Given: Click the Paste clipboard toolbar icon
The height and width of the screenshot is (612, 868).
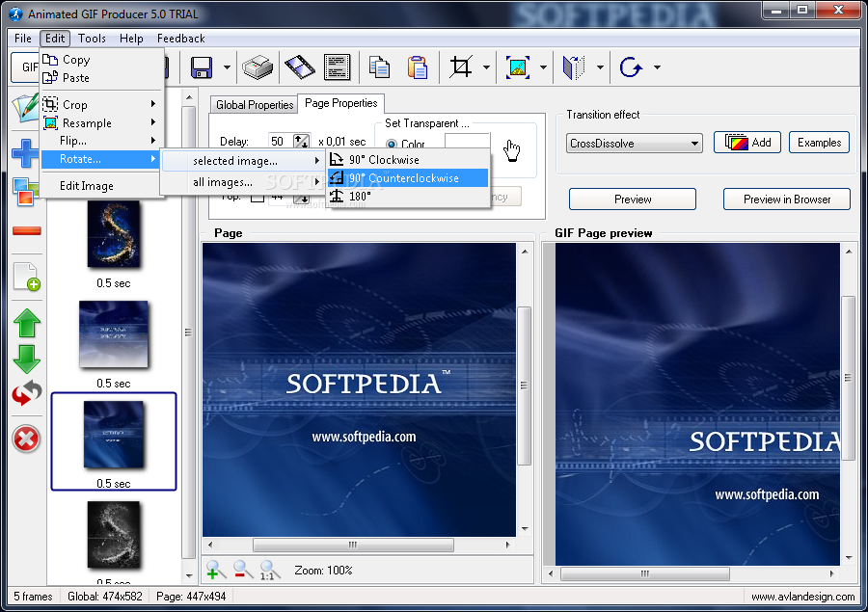Looking at the screenshot, I should tap(417, 67).
